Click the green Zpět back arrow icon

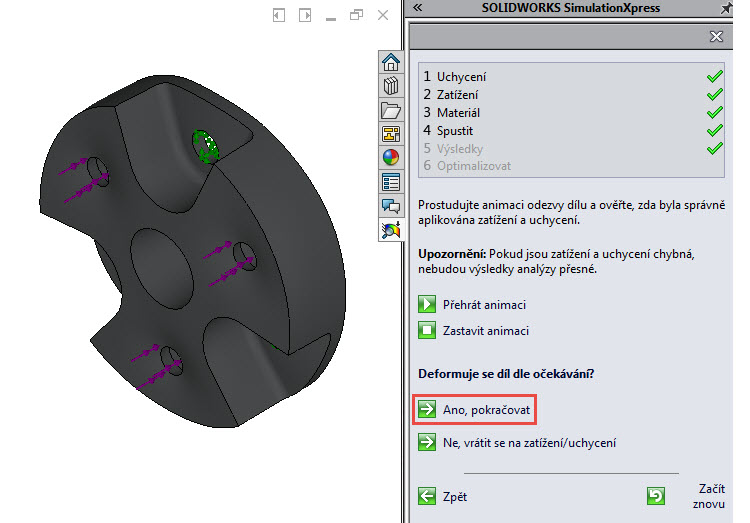point(427,496)
